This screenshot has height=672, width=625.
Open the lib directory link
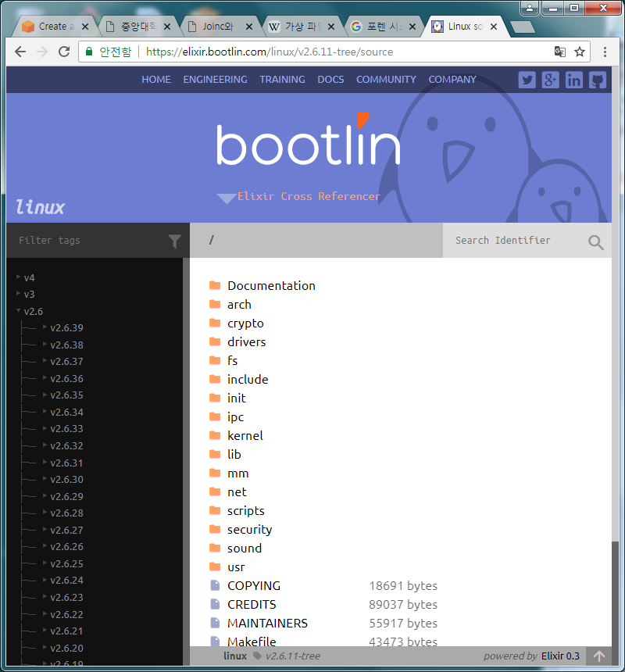click(x=234, y=454)
